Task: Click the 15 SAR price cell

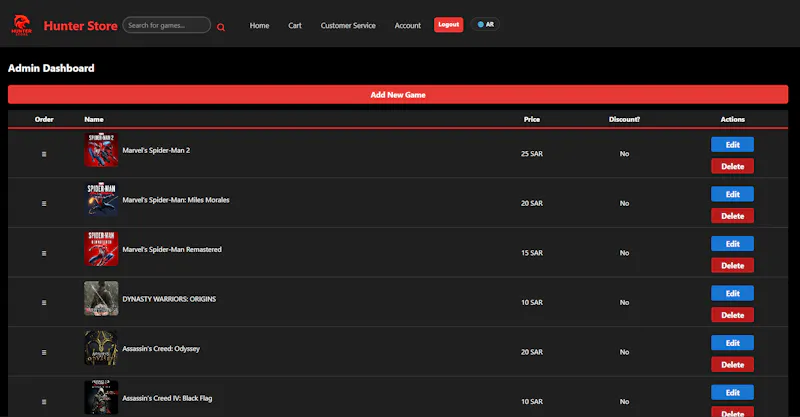Action: pos(532,253)
